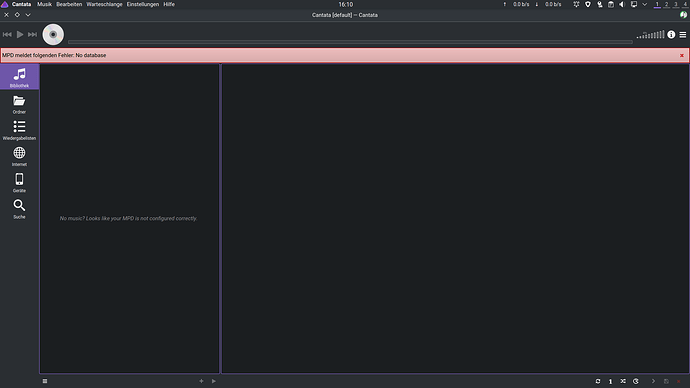Switch to virtual desktop 1
690x388 pixels.
point(657,4)
